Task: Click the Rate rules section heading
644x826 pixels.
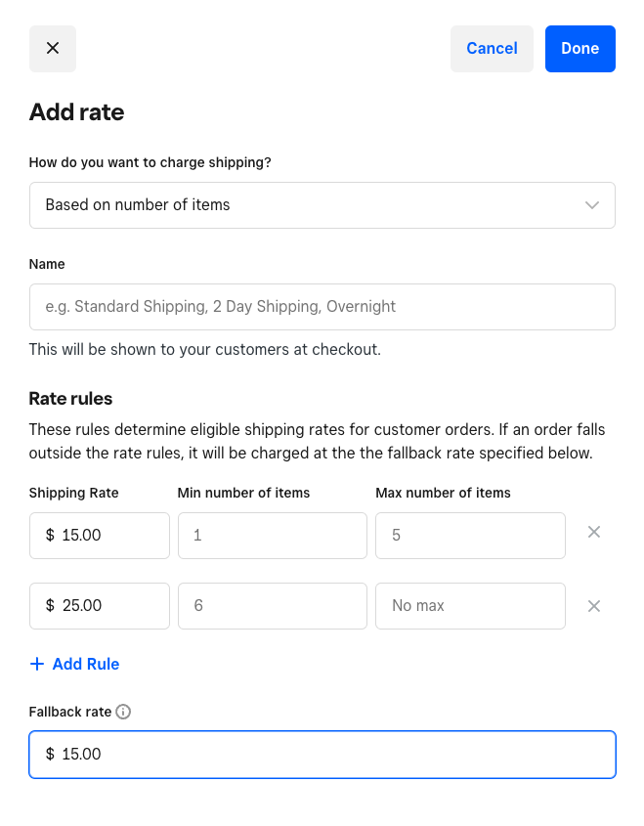Action: point(70,399)
